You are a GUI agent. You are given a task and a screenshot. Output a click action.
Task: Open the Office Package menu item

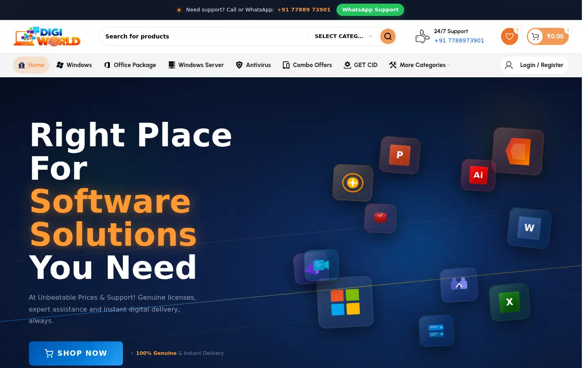(130, 65)
